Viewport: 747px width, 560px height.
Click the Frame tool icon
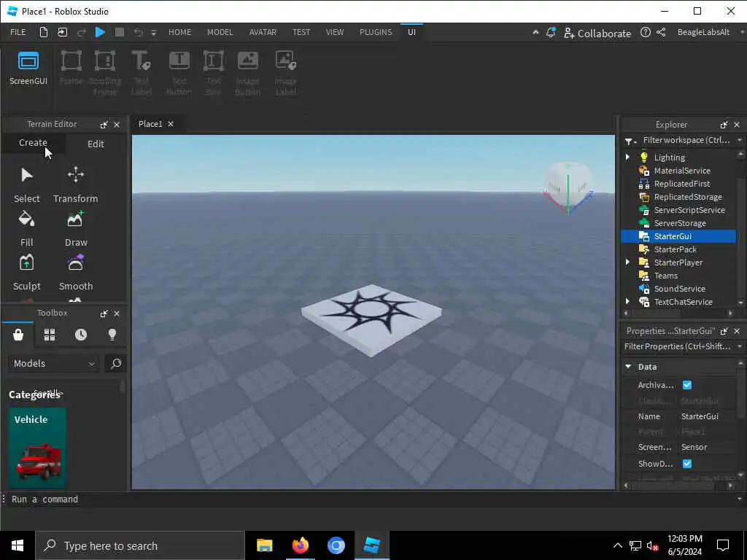(71, 61)
